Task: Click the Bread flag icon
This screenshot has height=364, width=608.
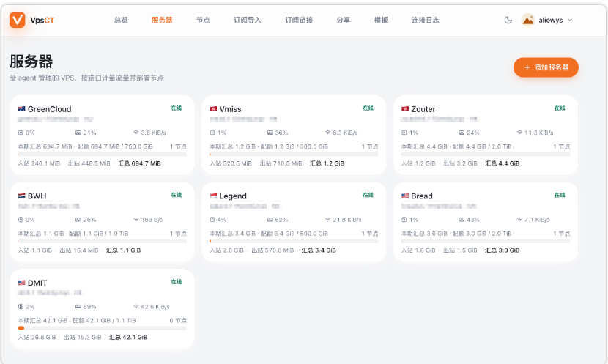Action: tap(405, 196)
